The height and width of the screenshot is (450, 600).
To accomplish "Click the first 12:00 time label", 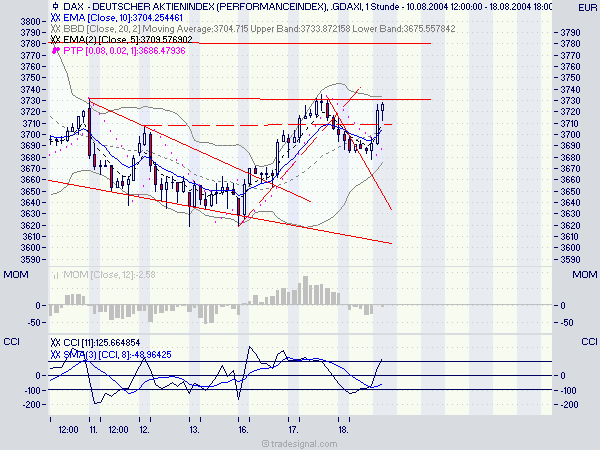I will [68, 430].
